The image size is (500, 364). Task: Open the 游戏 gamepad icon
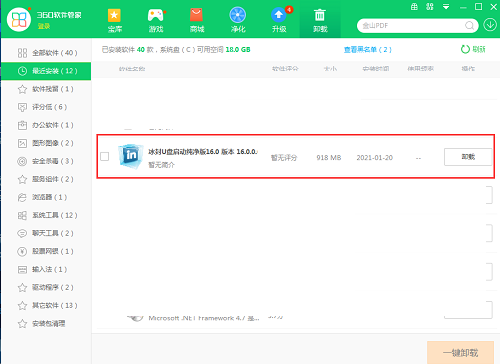tap(156, 20)
